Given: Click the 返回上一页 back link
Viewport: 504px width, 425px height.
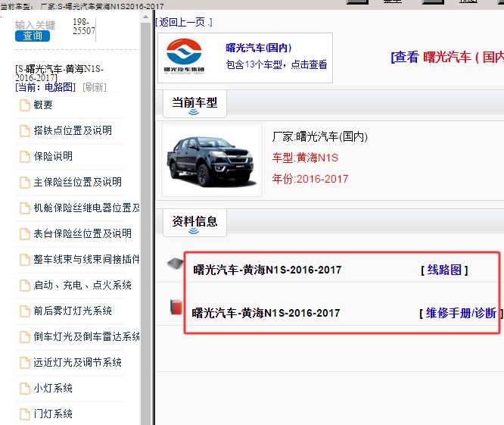Looking at the screenshot, I should [184, 22].
